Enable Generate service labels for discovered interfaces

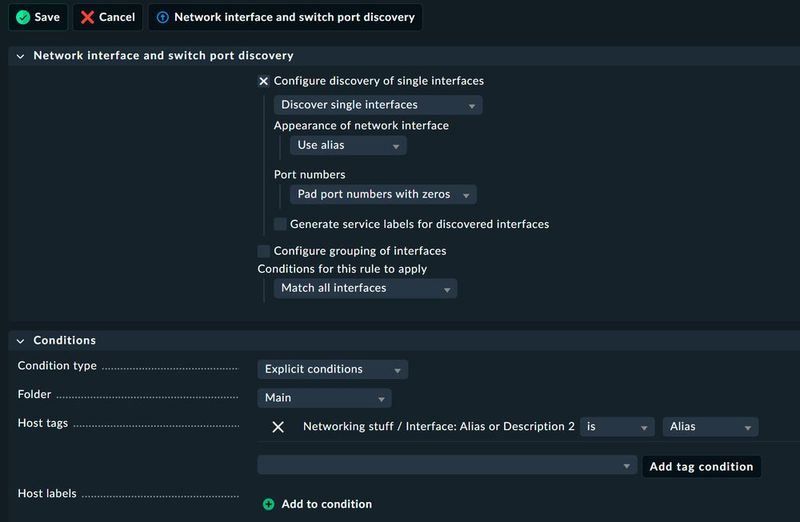tap(280, 224)
